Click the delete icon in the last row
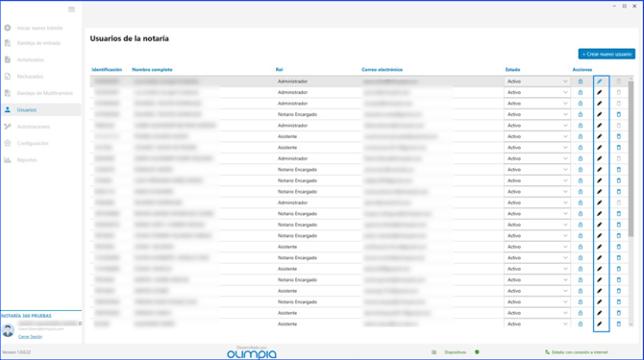644x360 pixels. click(x=619, y=324)
